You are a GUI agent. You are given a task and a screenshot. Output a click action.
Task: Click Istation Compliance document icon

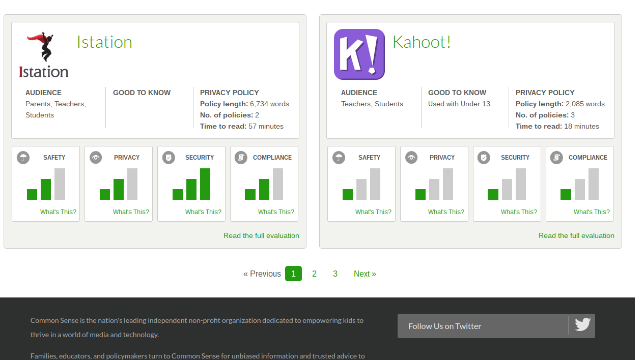coord(241,158)
